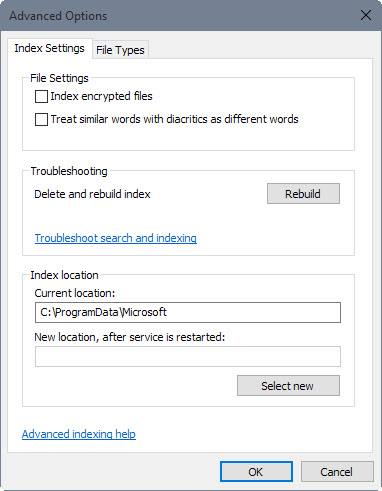Click the 'Troubleshooting' group heading
Screen dimensions: 382x491
coord(69,171)
